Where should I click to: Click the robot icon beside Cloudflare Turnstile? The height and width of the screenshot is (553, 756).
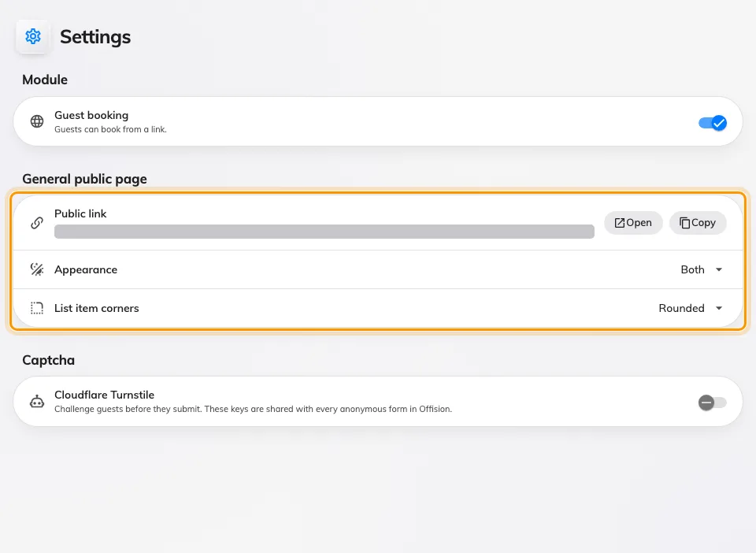(37, 401)
